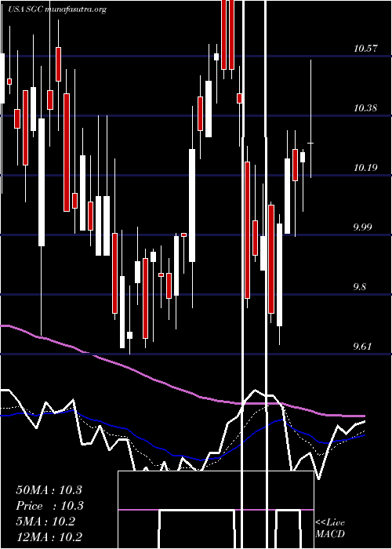Click the '12MA : 10.2' readout
Viewport: 392px width, 549px height.
coord(49,536)
